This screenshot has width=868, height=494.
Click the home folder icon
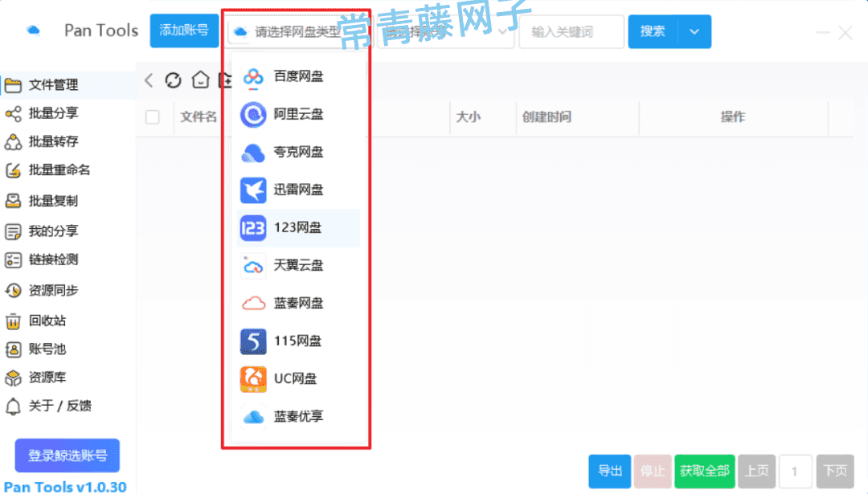pos(200,80)
